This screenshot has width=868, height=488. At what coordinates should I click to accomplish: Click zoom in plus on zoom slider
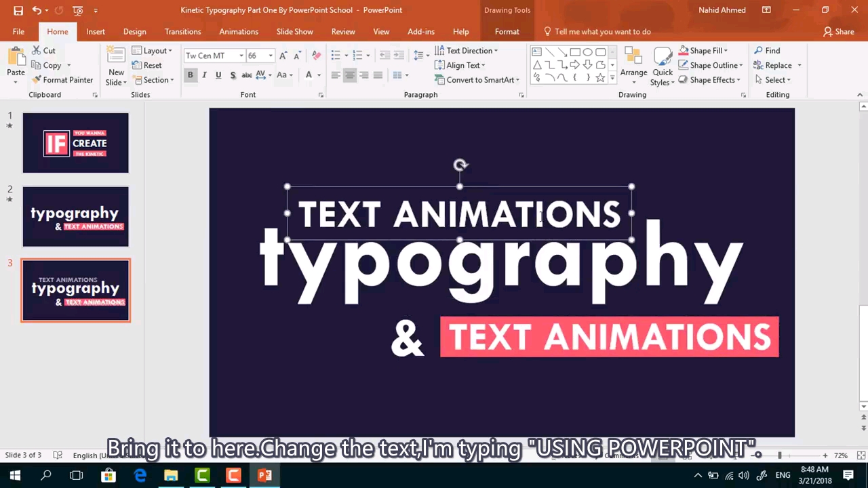pyautogui.click(x=825, y=455)
